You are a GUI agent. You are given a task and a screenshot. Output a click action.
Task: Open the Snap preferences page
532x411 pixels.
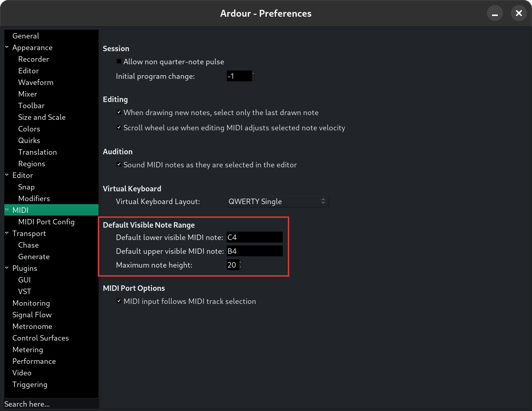pos(27,187)
